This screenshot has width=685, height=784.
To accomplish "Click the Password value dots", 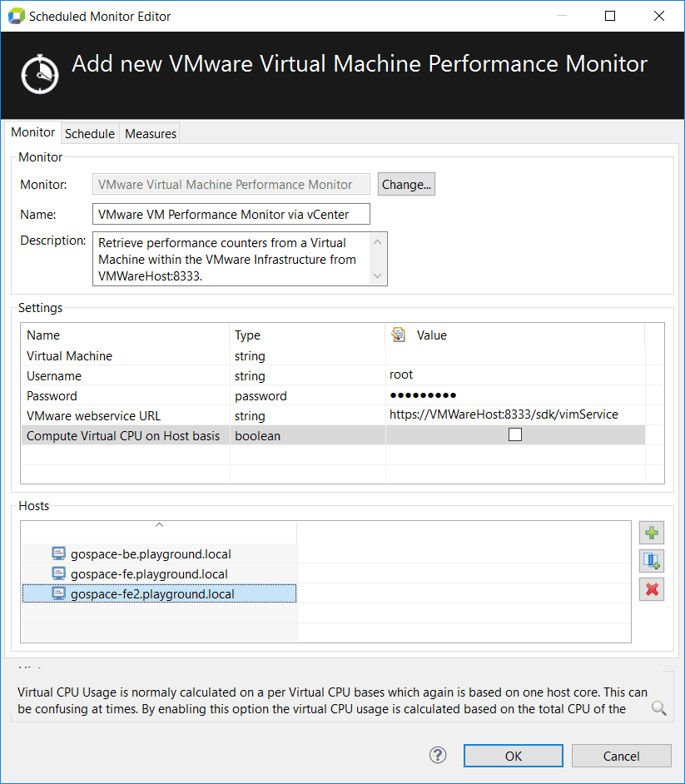I will pos(423,395).
